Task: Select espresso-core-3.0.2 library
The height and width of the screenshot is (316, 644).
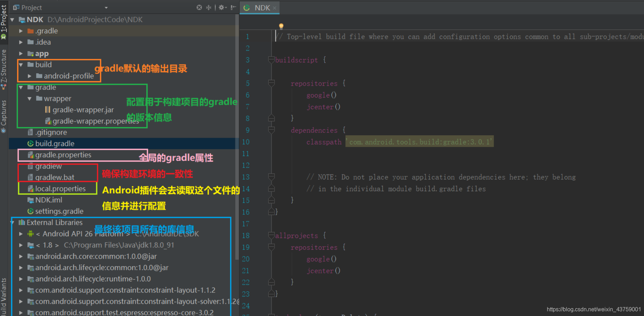Action: (125, 312)
